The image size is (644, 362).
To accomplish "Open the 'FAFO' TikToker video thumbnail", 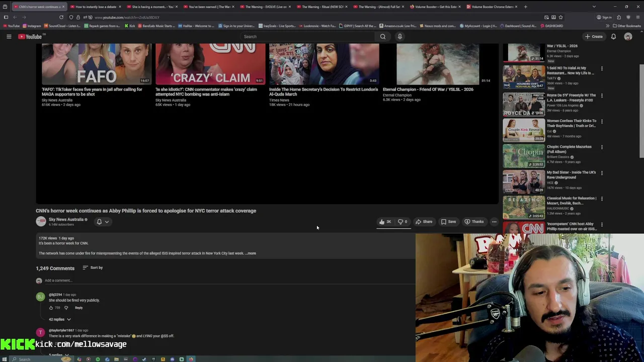I will point(97,63).
